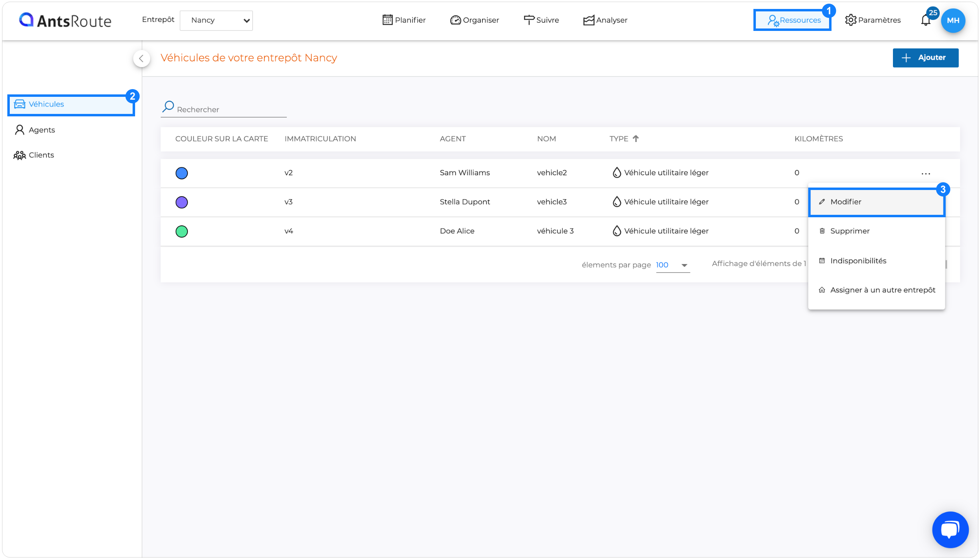Click the véhicule 3 name cell

555,231
